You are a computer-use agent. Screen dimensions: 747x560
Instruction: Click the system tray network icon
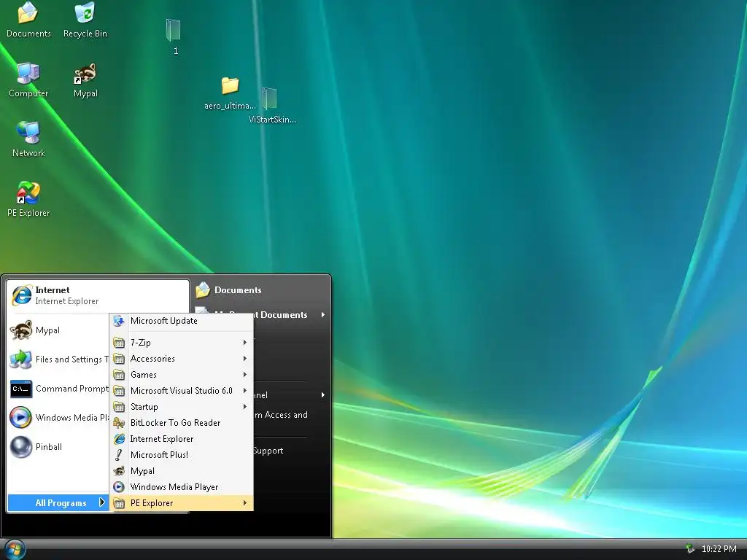[x=689, y=549]
